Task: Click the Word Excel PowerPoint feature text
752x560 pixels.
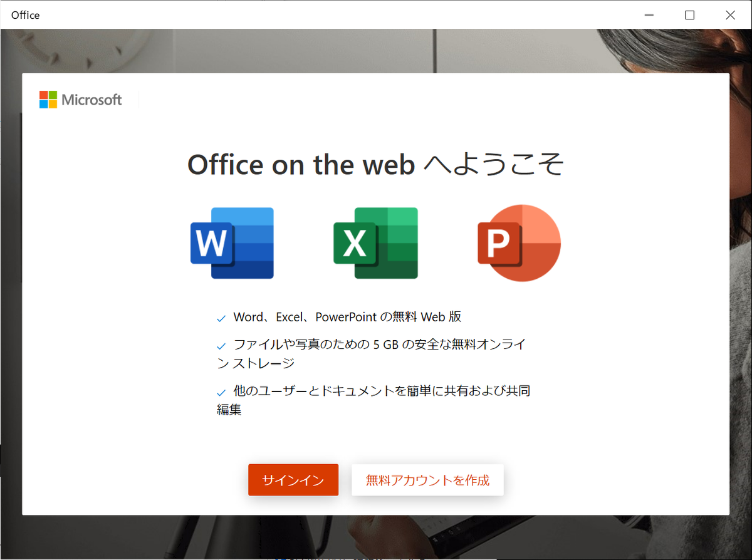Action: 347,317
